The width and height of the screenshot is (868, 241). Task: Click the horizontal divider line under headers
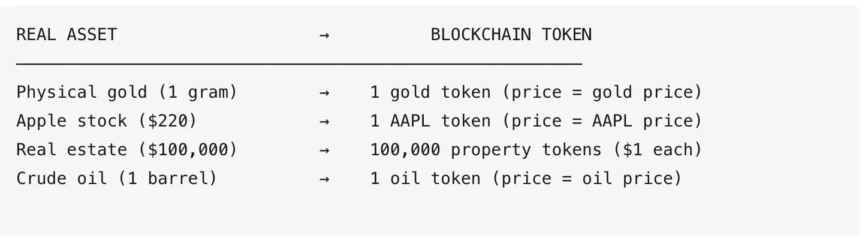coord(299,62)
